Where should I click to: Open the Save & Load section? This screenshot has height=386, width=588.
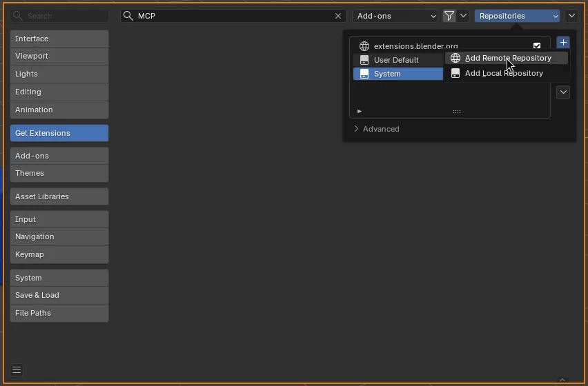tap(59, 295)
